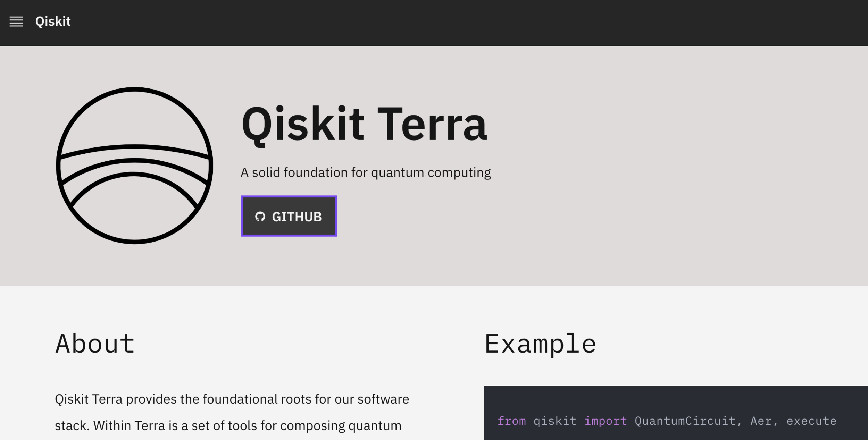This screenshot has height=440, width=868.
Task: Click 'QuantumCircuit' in the code snippet
Action: (685, 421)
